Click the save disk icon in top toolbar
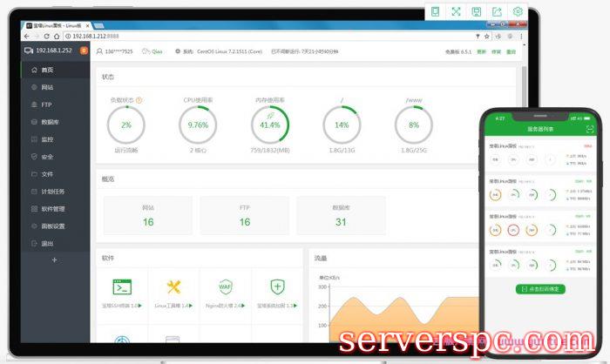This screenshot has height=364, width=610. click(x=476, y=11)
